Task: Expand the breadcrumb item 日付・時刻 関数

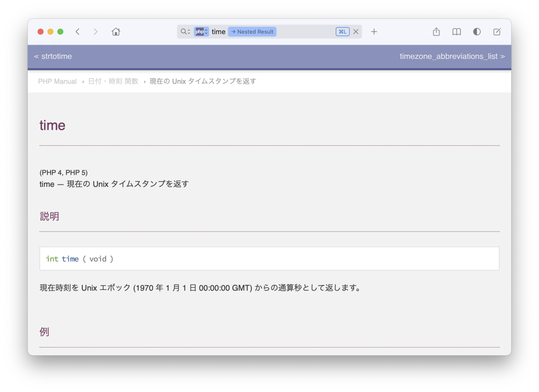Action: (x=113, y=81)
